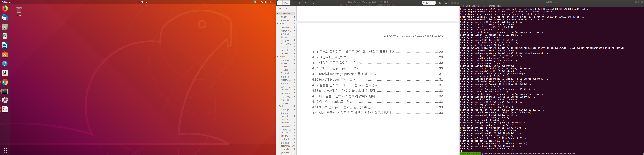Screen dimensions: 644x155
Task: Open the File menu in the terminal window
Action: pyautogui.click(x=462, y=6)
